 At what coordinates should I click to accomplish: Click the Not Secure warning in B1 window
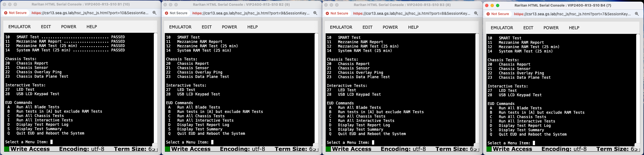pyautogui.click(x=15, y=13)
